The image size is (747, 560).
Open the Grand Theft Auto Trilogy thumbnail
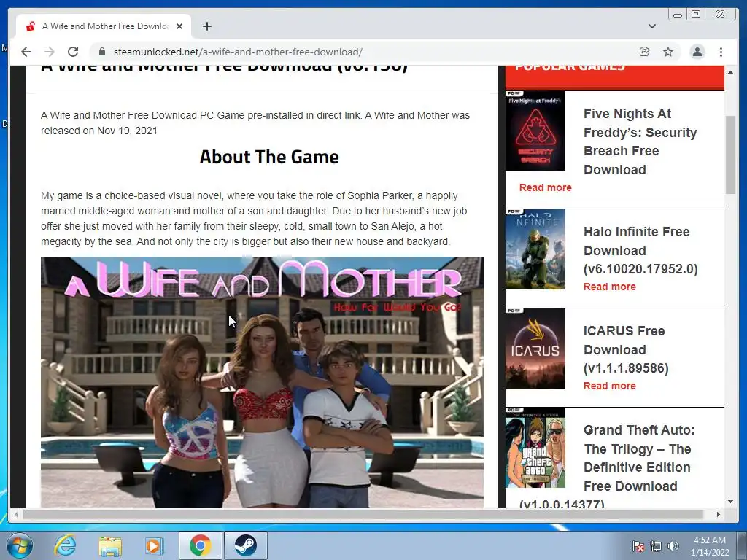coord(535,448)
